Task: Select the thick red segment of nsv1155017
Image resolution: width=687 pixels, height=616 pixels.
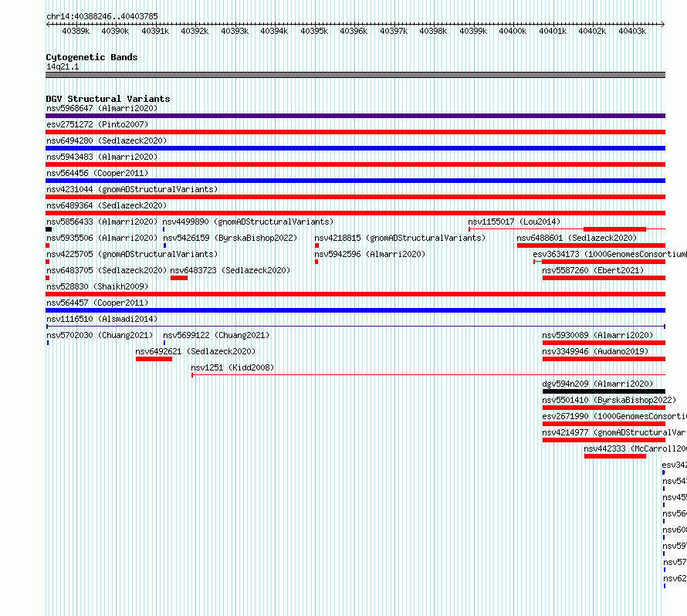Action: pyautogui.click(x=614, y=229)
